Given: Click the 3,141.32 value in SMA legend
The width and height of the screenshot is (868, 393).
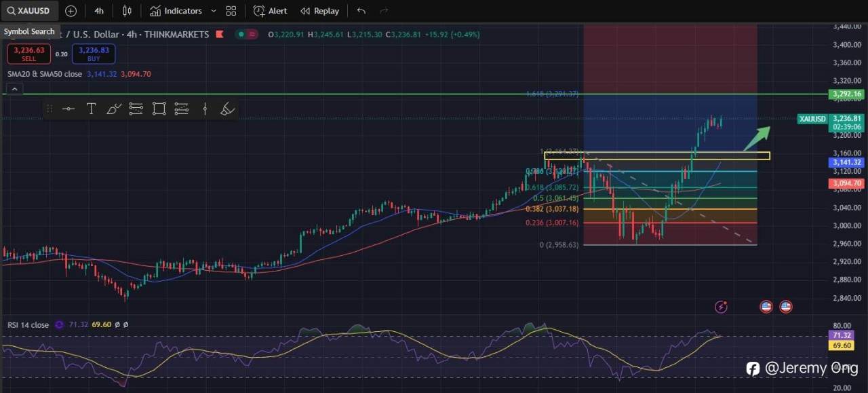Looking at the screenshot, I should point(102,74).
